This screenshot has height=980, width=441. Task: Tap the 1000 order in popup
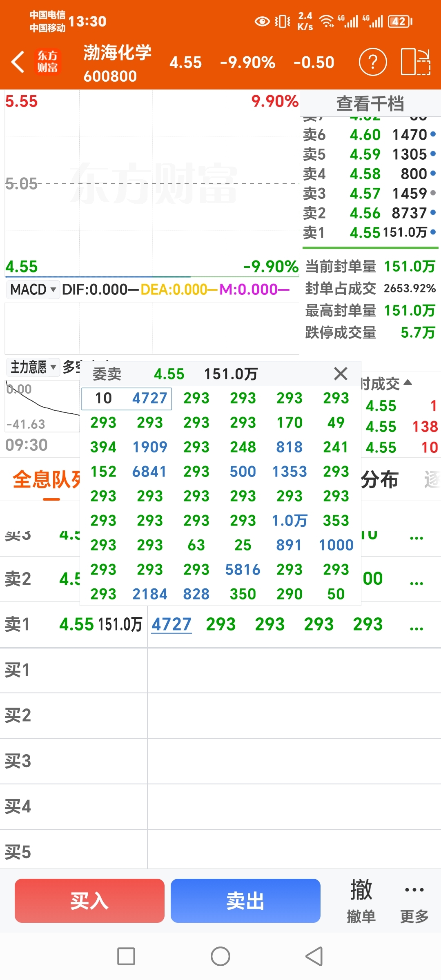pyautogui.click(x=336, y=545)
